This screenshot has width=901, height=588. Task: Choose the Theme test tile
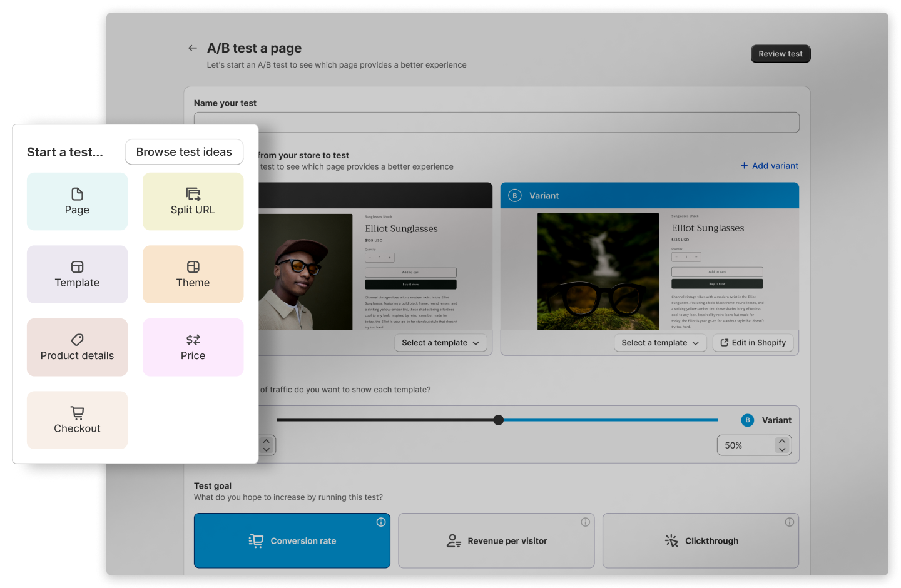(x=193, y=274)
